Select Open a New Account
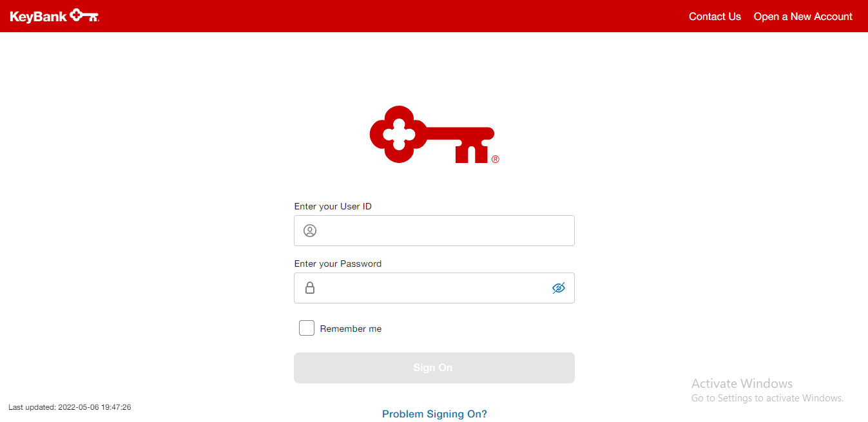 click(x=803, y=16)
